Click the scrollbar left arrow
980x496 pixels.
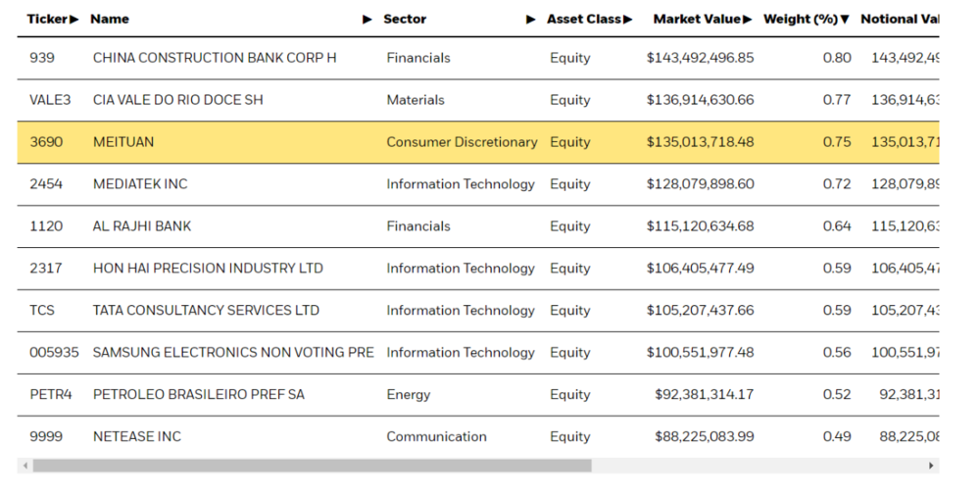(x=25, y=466)
